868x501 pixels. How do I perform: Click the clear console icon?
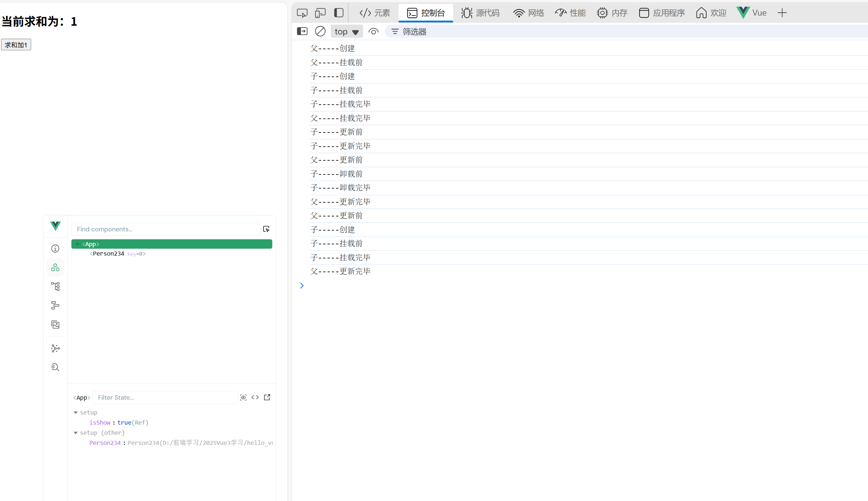point(320,31)
